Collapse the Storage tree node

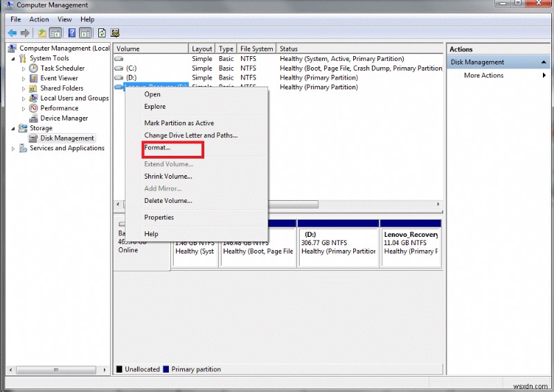[13, 128]
